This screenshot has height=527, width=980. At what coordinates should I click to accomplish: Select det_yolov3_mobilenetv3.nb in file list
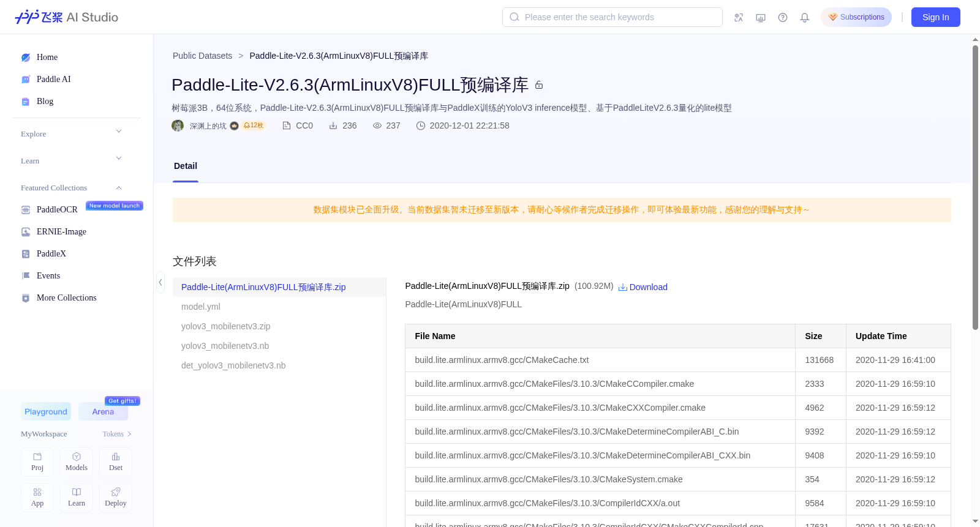(279, 365)
